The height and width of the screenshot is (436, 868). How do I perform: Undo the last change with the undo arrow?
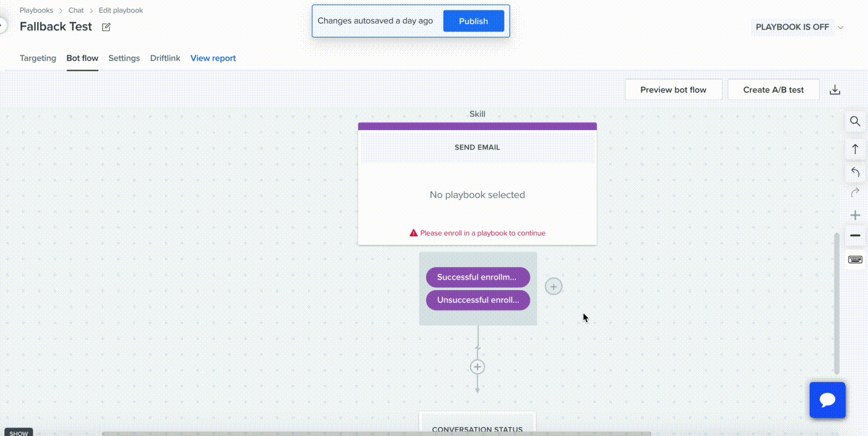click(x=855, y=173)
